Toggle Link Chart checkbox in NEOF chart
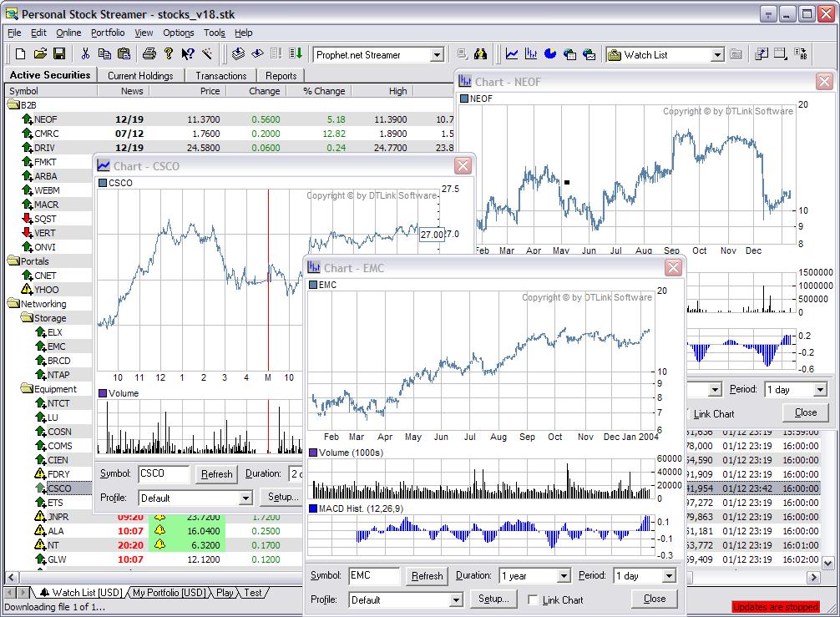Viewport: 840px width, 617px height. [686, 413]
